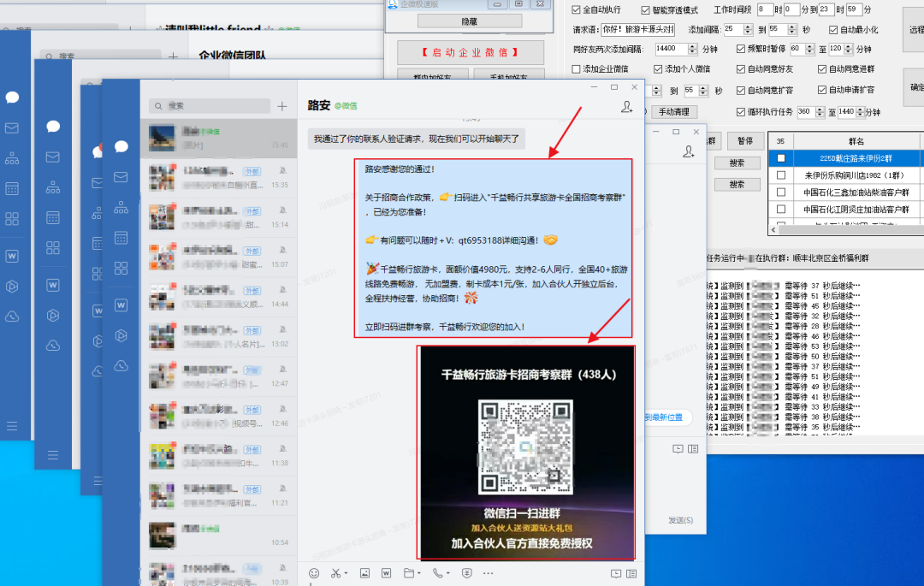Open the QR code image in the chat
Viewport: 924px width, 586px height.
coord(526,453)
